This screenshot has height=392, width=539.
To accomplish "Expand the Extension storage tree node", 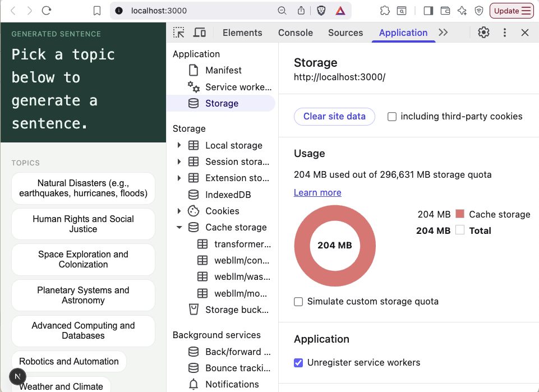I will 179,178.
